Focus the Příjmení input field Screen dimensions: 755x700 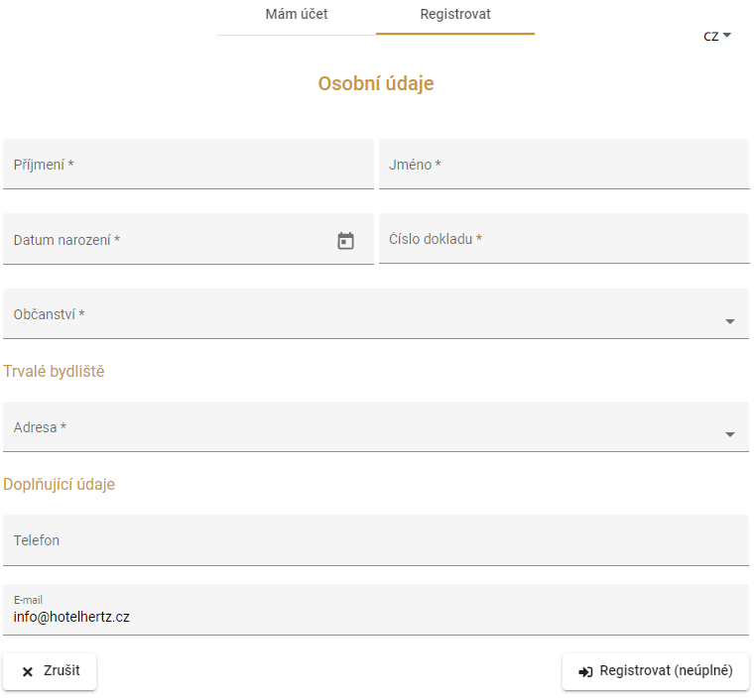[189, 164]
